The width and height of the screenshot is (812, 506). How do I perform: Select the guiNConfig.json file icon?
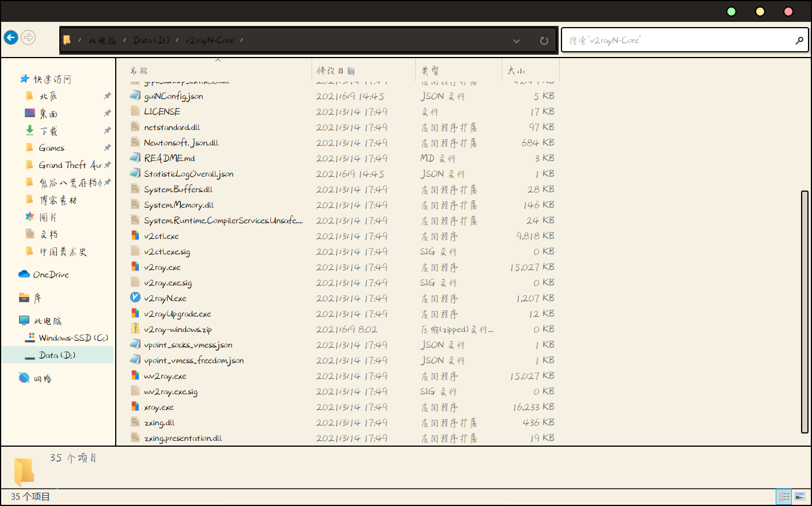click(x=135, y=96)
